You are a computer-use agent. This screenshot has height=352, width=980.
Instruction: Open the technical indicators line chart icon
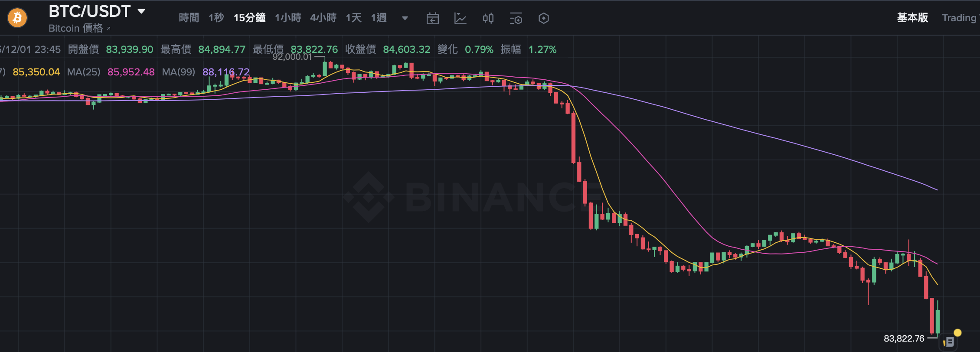(460, 18)
